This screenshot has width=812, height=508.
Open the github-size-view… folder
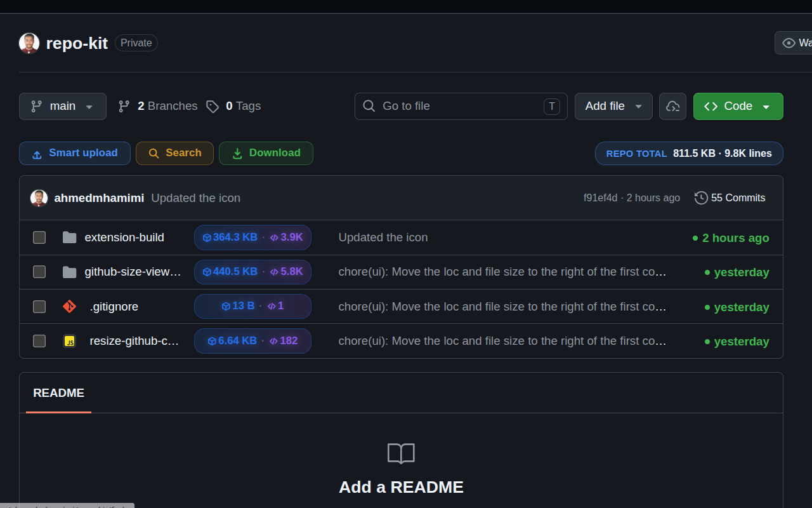(133, 272)
